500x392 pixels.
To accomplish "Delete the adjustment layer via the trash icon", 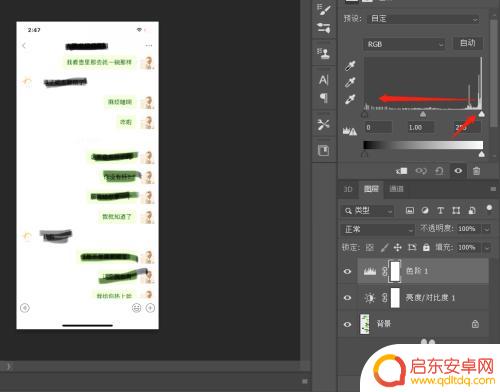I will coord(476,171).
